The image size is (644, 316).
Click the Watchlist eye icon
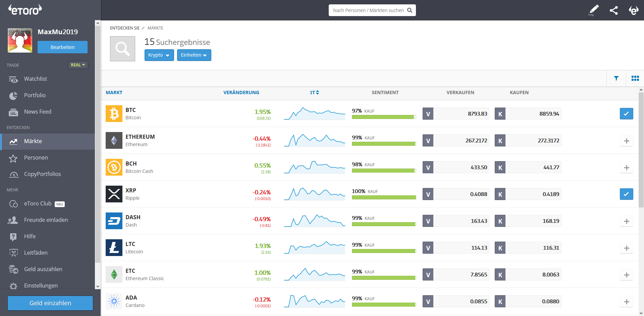point(13,79)
